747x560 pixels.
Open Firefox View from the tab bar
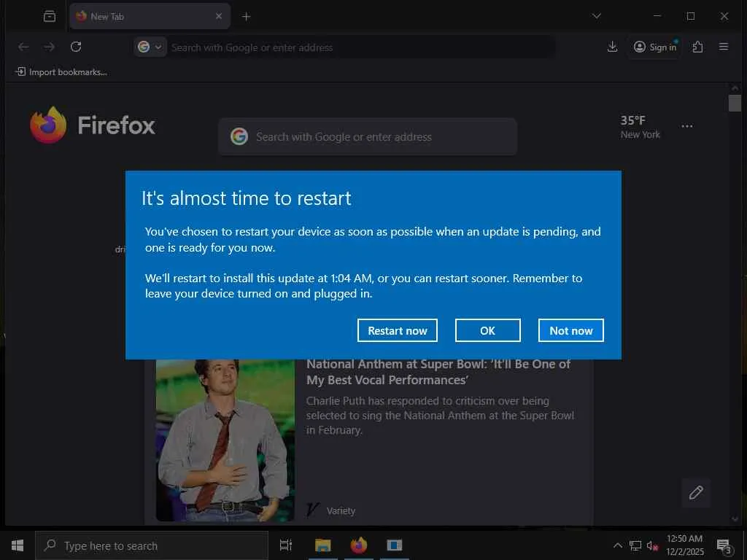[x=50, y=16]
